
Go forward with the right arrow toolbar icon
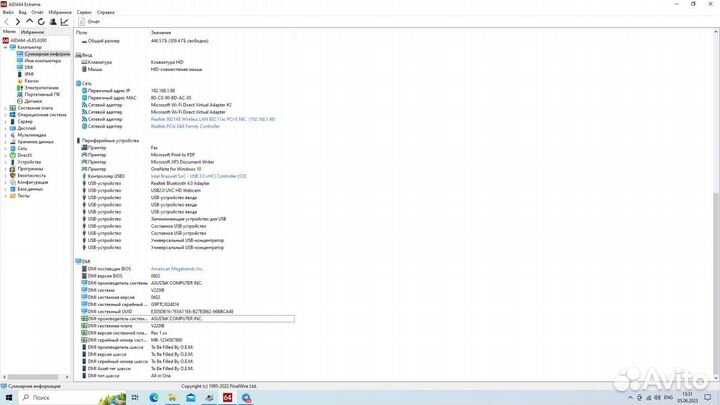coord(17,22)
